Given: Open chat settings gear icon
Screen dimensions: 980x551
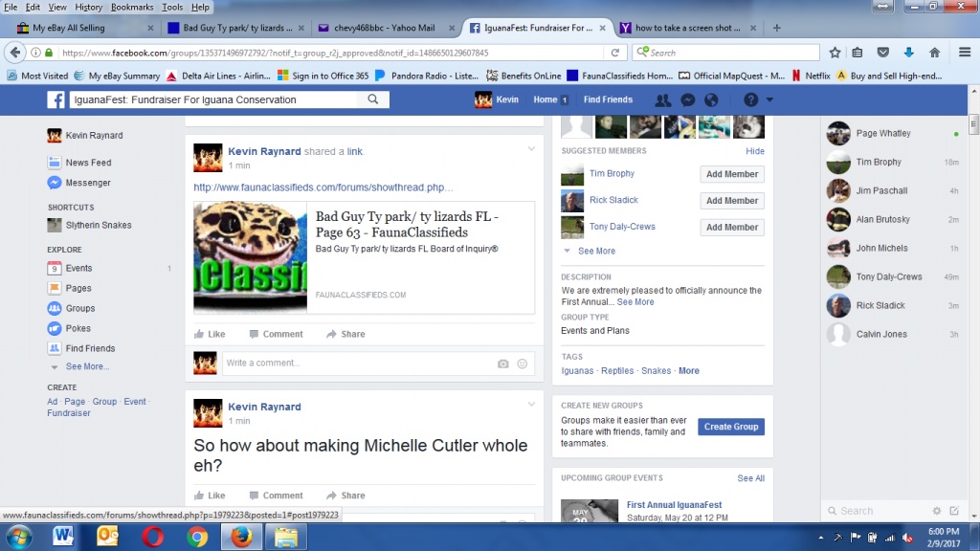Looking at the screenshot, I should pyautogui.click(x=936, y=511).
